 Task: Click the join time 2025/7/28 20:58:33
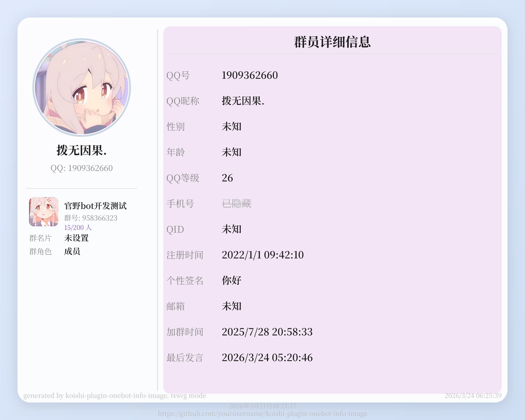coord(267,332)
